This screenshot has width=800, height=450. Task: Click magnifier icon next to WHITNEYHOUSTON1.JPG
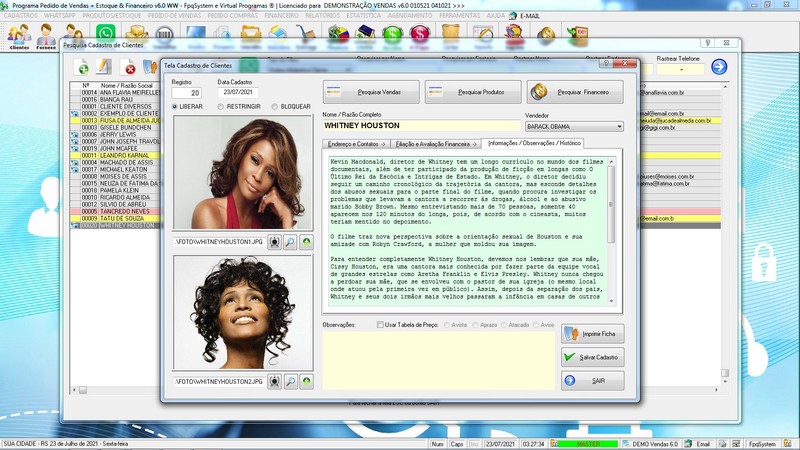coord(290,242)
